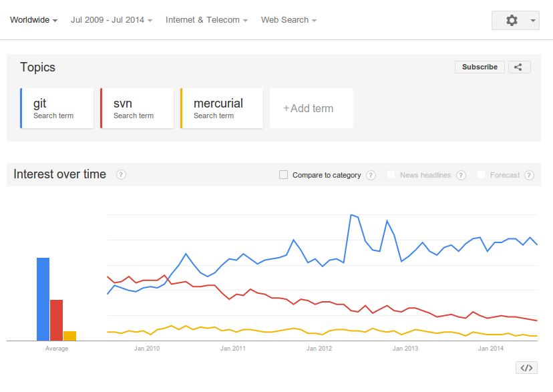The height and width of the screenshot is (392, 553).
Task: Click the blue git average bar
Action: point(43,299)
